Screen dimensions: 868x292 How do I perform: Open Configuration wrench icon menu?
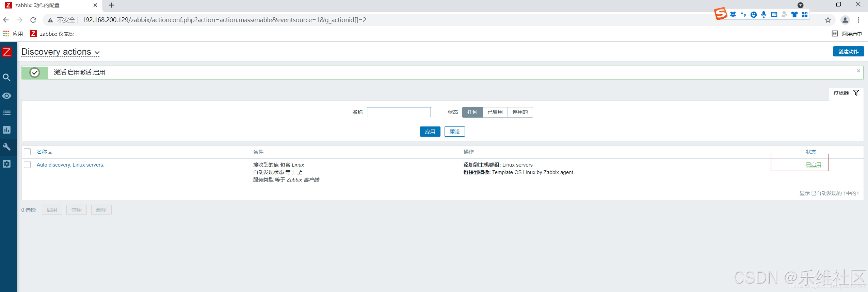coord(6,147)
